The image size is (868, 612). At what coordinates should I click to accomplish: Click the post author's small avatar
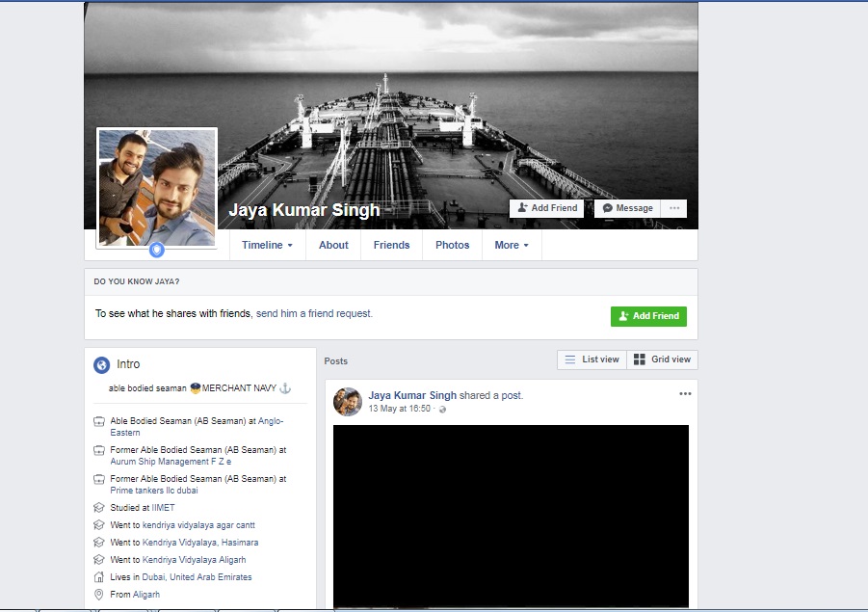pyautogui.click(x=347, y=402)
